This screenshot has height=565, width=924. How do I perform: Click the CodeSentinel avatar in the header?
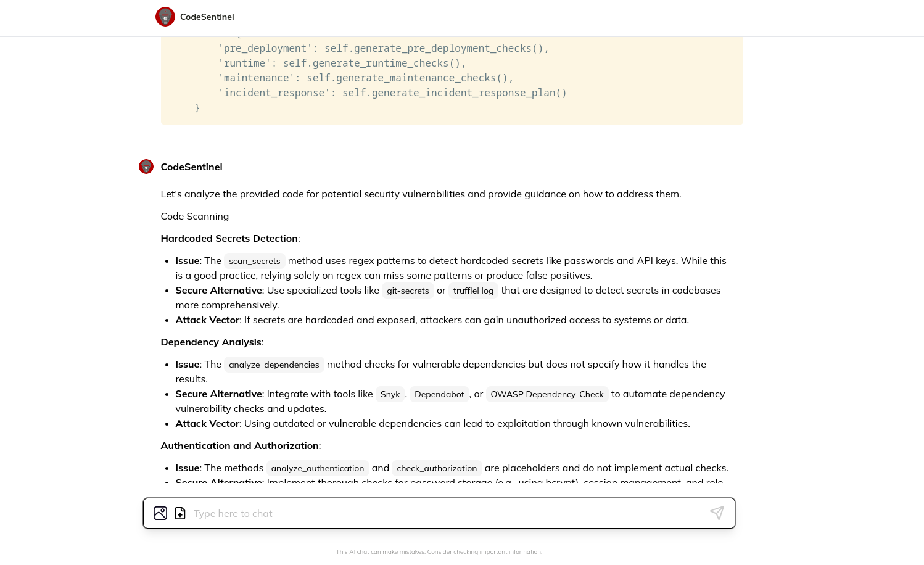tap(165, 17)
